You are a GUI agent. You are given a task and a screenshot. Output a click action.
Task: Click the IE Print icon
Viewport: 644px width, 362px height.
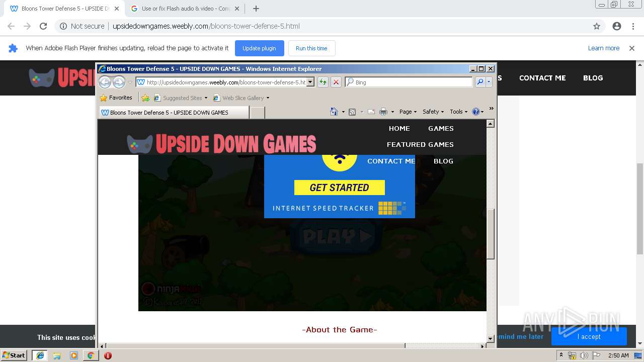click(383, 112)
